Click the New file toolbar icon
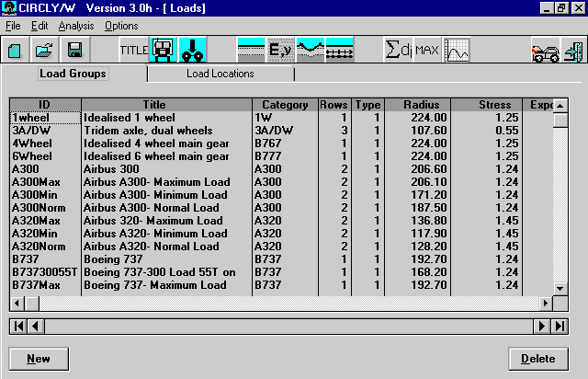The width and height of the screenshot is (588, 379). 15,50
